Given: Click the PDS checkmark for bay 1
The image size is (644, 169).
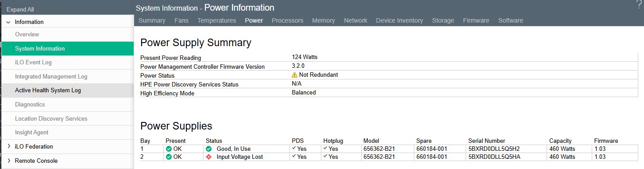Looking at the screenshot, I should tap(294, 149).
